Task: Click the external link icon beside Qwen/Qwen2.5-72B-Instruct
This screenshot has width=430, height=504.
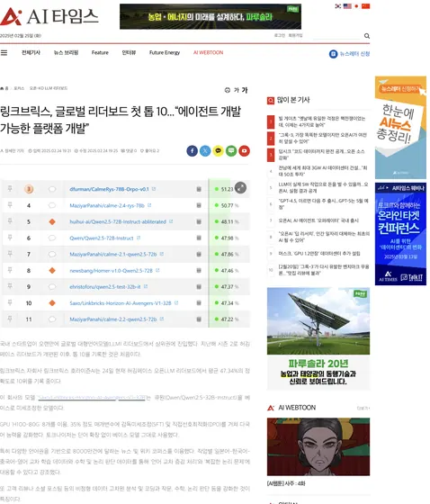Action: click(139, 238)
